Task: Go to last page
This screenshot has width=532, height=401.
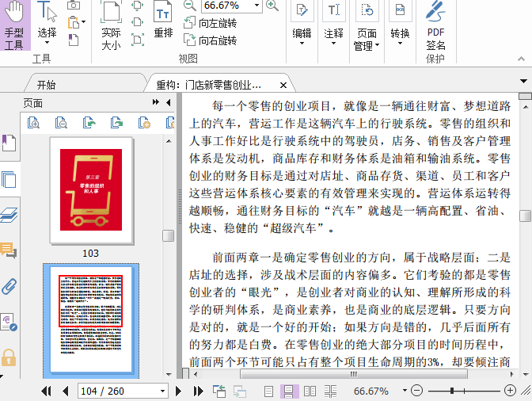Action: click(198, 391)
